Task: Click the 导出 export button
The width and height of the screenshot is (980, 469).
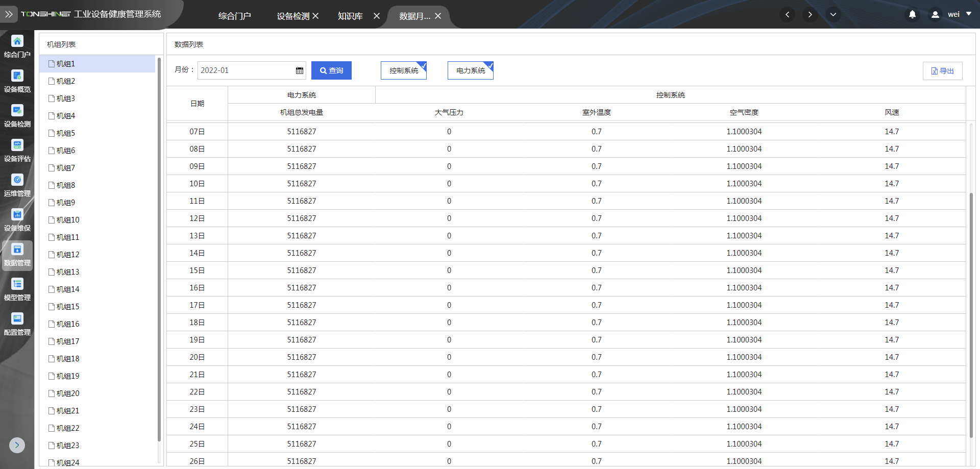Action: [x=942, y=71]
